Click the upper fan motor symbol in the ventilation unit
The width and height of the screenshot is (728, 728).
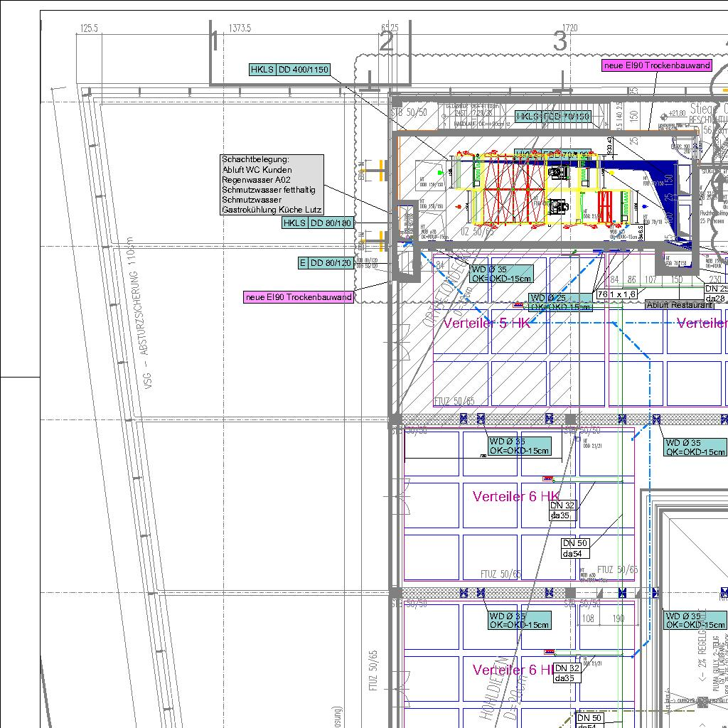pos(560,172)
